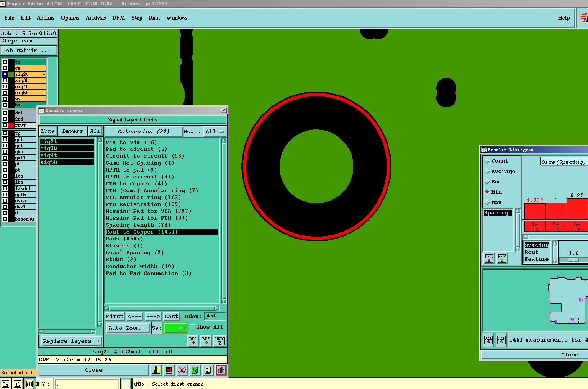Screen dimensions: 588x389
Task: Click the previous arrow <--- button
Action: [135, 317]
